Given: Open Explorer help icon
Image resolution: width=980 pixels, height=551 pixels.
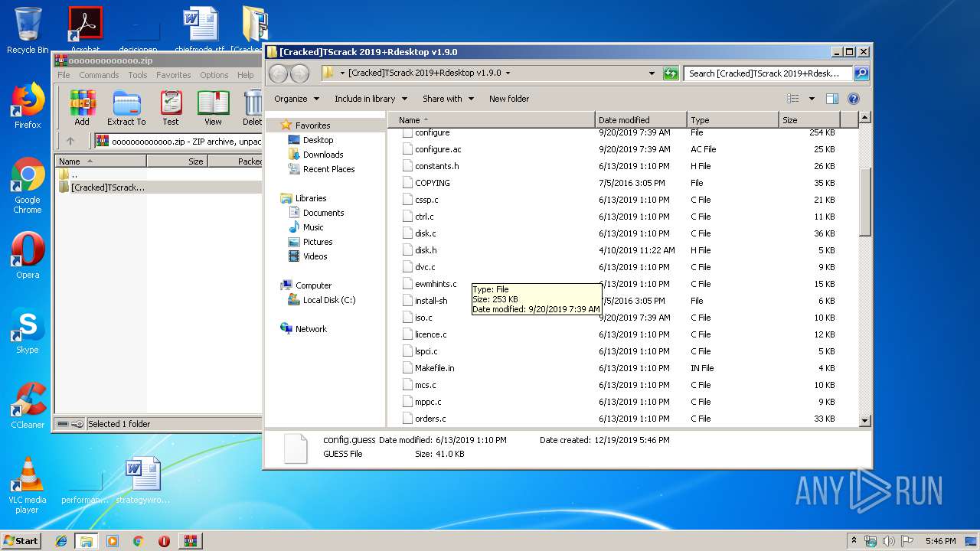Looking at the screenshot, I should point(854,99).
